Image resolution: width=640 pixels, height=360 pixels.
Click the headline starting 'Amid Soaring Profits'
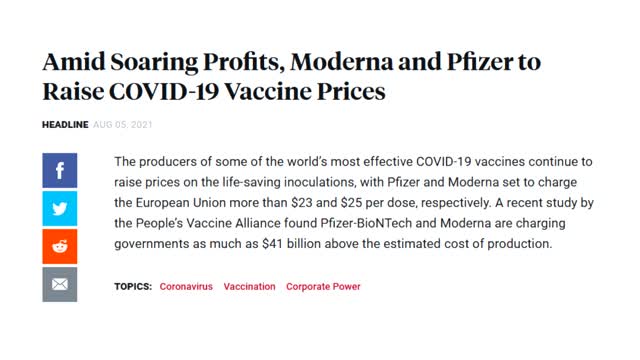coord(291,76)
